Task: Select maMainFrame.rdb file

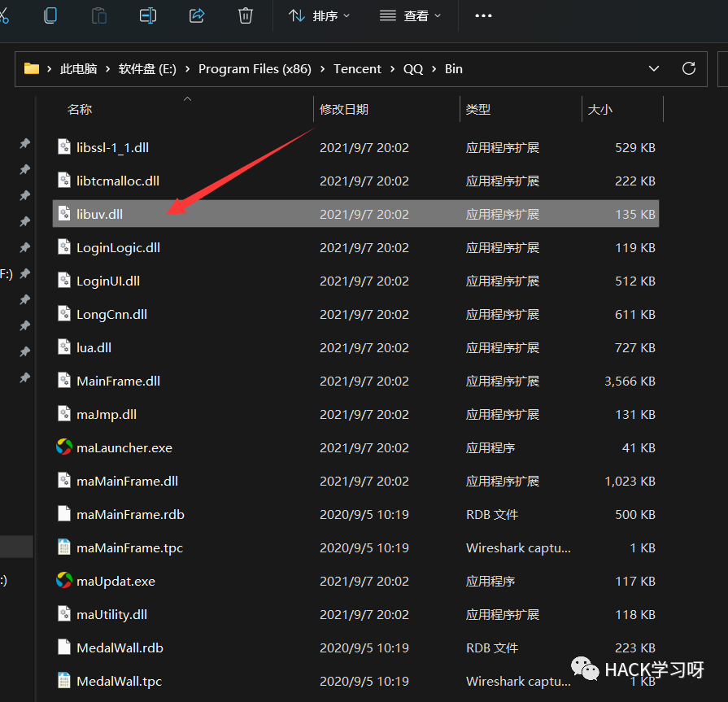Action: click(x=355, y=514)
